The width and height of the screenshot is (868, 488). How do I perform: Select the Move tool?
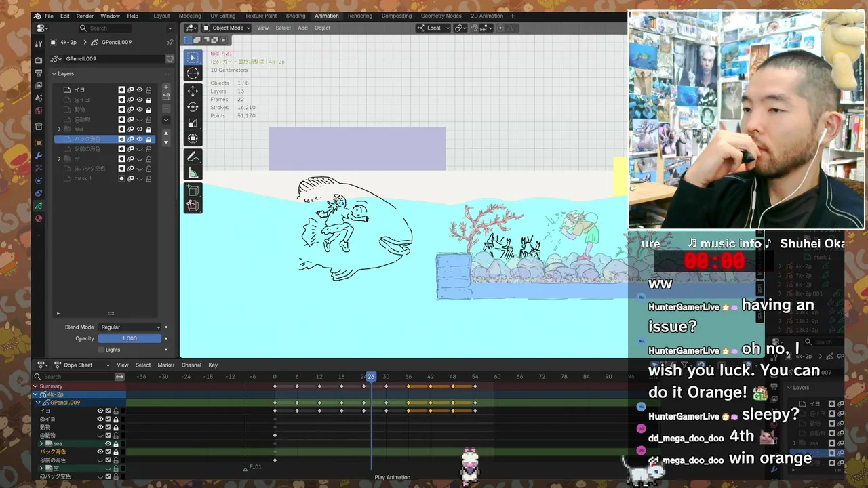point(193,91)
